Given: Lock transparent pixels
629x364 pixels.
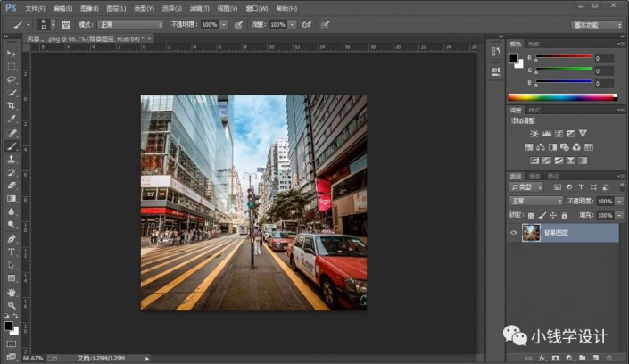Looking at the screenshot, I should 531,216.
